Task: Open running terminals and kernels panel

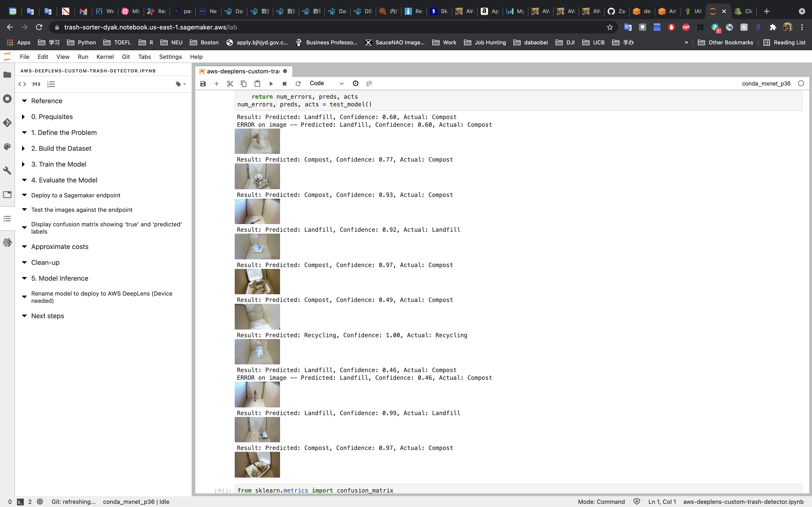Action: pyautogui.click(x=7, y=99)
